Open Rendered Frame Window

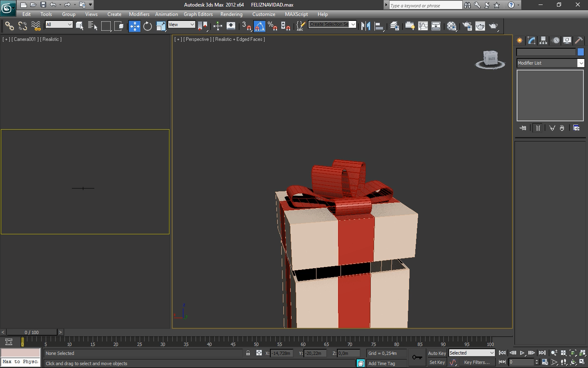coord(480,26)
